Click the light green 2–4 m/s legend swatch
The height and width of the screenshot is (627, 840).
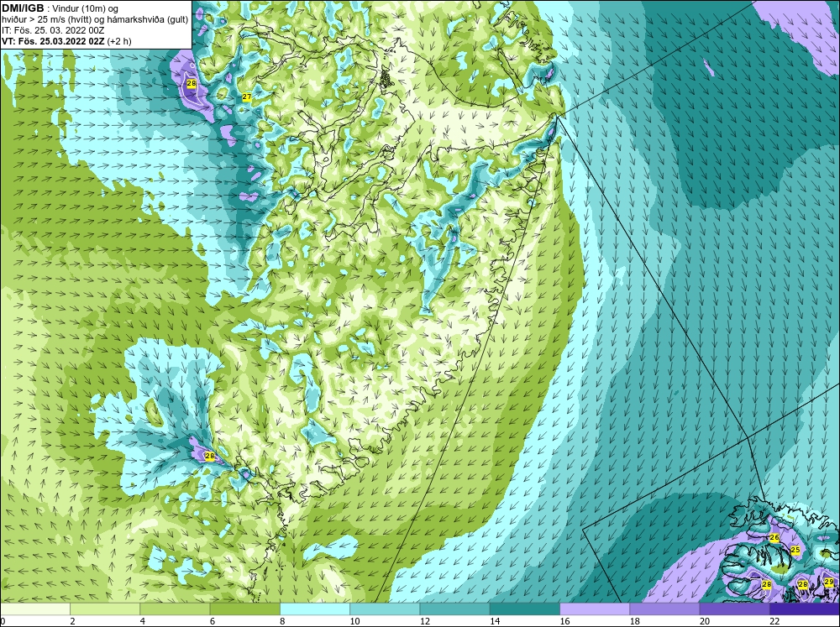pyautogui.click(x=105, y=609)
